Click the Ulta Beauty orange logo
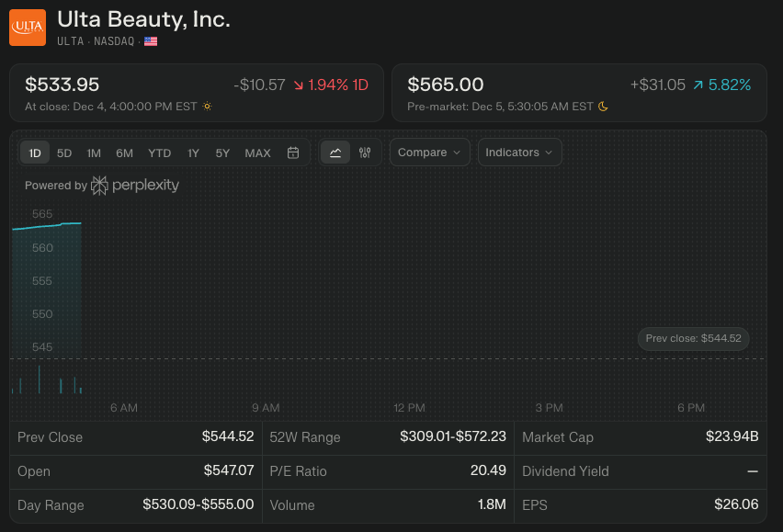This screenshot has width=783, height=532. point(28,28)
